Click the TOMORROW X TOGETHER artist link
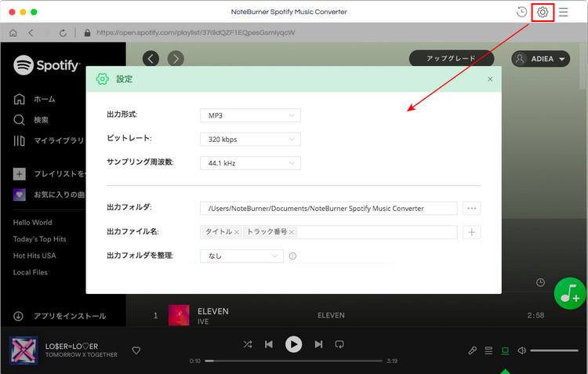588x374 pixels. pyautogui.click(x=82, y=355)
